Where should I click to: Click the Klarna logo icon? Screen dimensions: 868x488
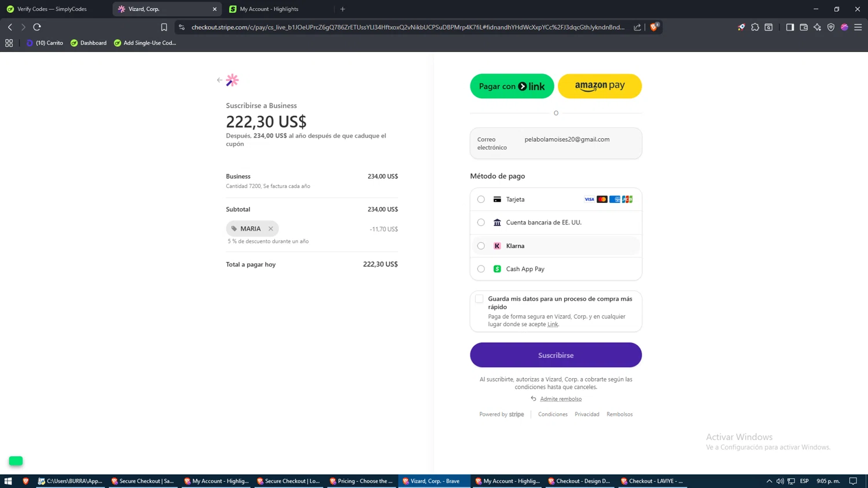click(497, 246)
